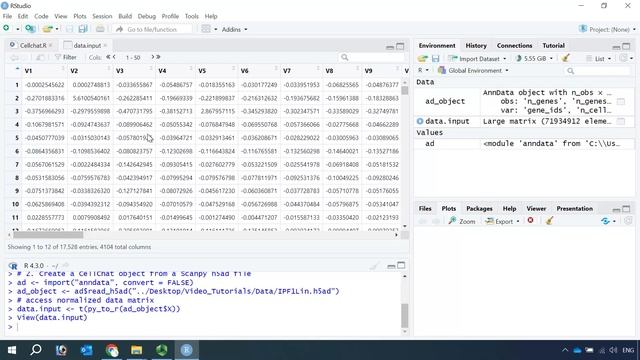The height and width of the screenshot is (360, 640).
Task: View ad_object with its table icon
Action: coord(620,101)
